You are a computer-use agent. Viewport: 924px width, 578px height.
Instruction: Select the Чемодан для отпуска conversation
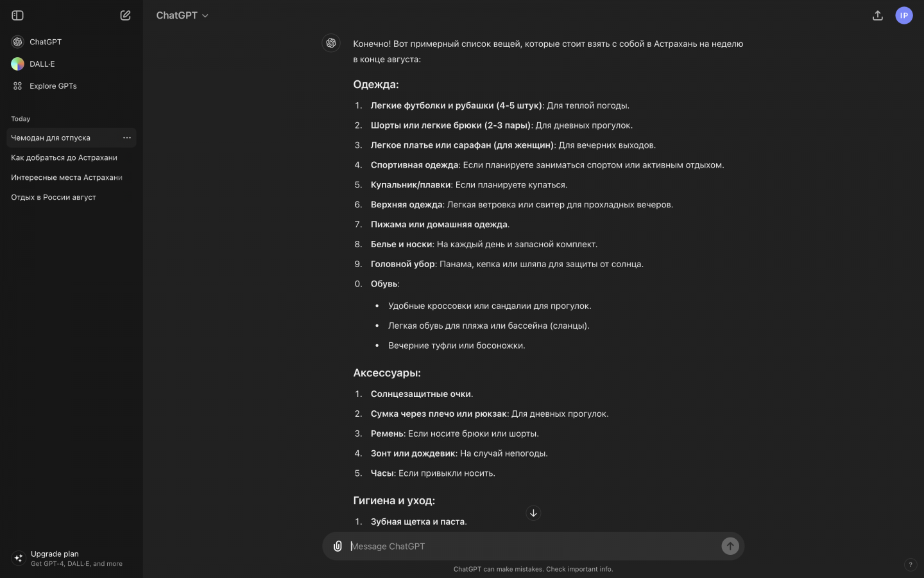pyautogui.click(x=51, y=137)
